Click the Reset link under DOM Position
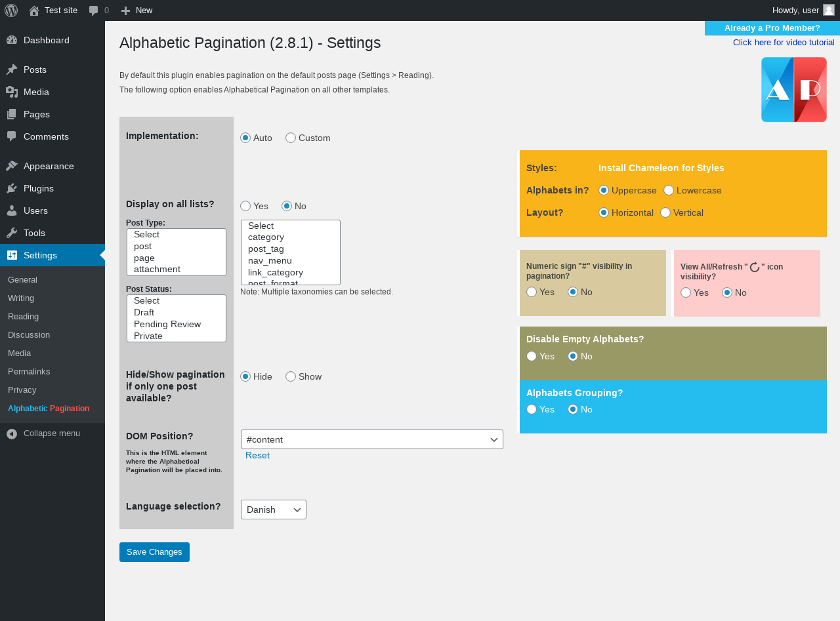Screen dimensions: 840x621 click(257, 455)
